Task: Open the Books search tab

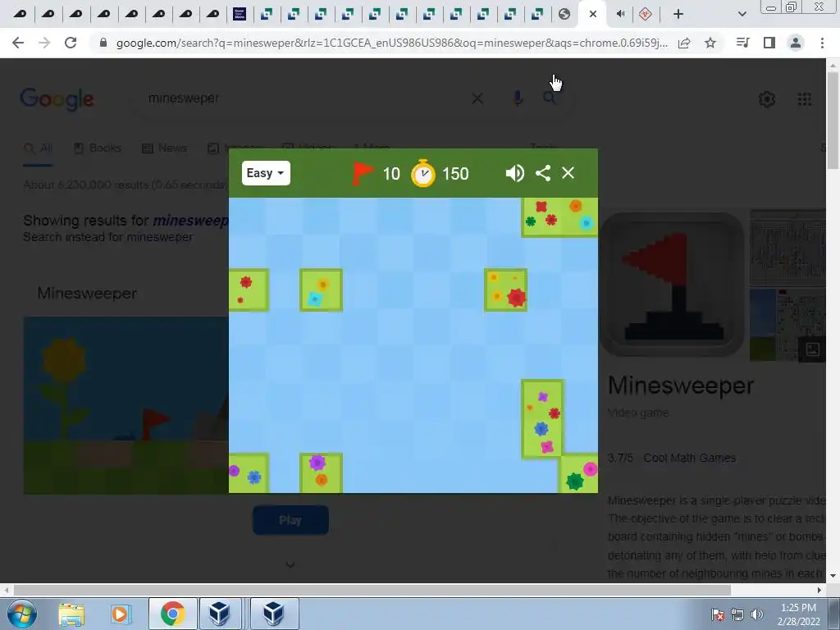Action: 98,148
